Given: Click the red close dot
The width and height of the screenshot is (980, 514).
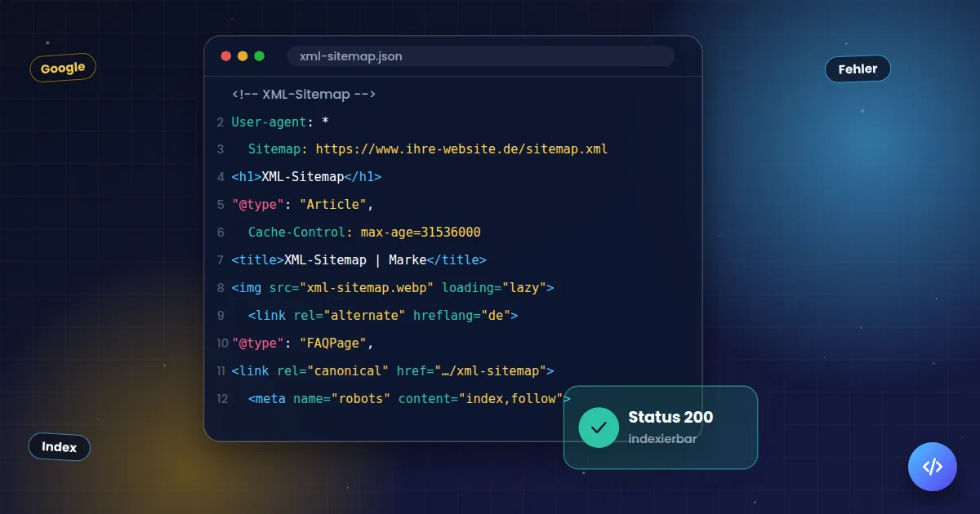Looking at the screenshot, I should pyautogui.click(x=226, y=56).
